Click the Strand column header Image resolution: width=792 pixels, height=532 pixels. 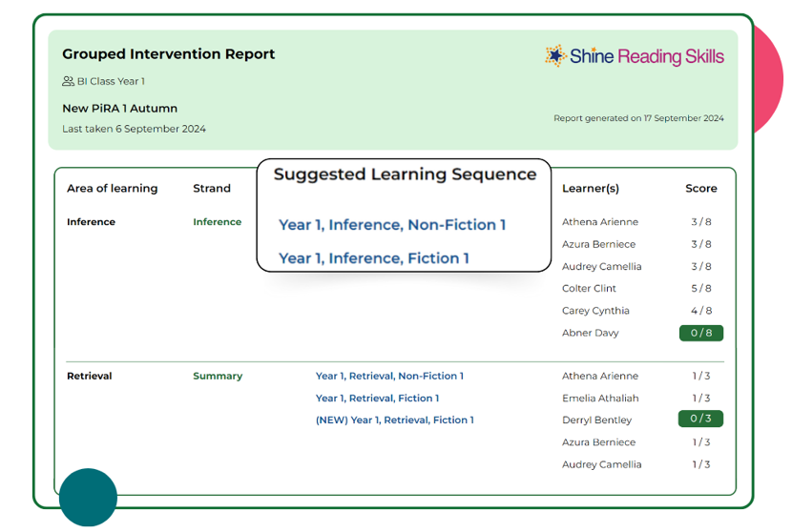point(212,189)
